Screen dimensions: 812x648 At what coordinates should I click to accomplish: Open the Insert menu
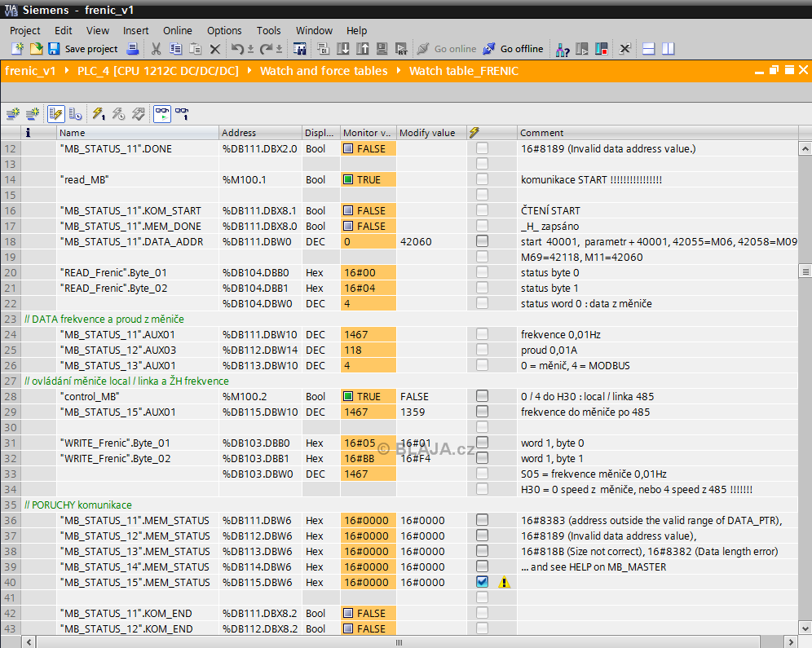pos(135,30)
